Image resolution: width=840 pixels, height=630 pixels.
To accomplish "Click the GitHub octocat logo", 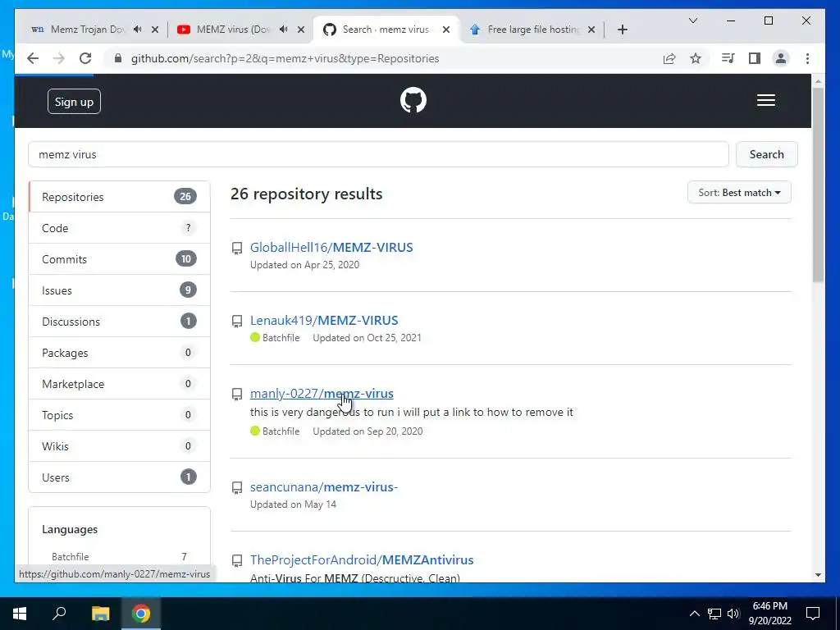I will [413, 100].
